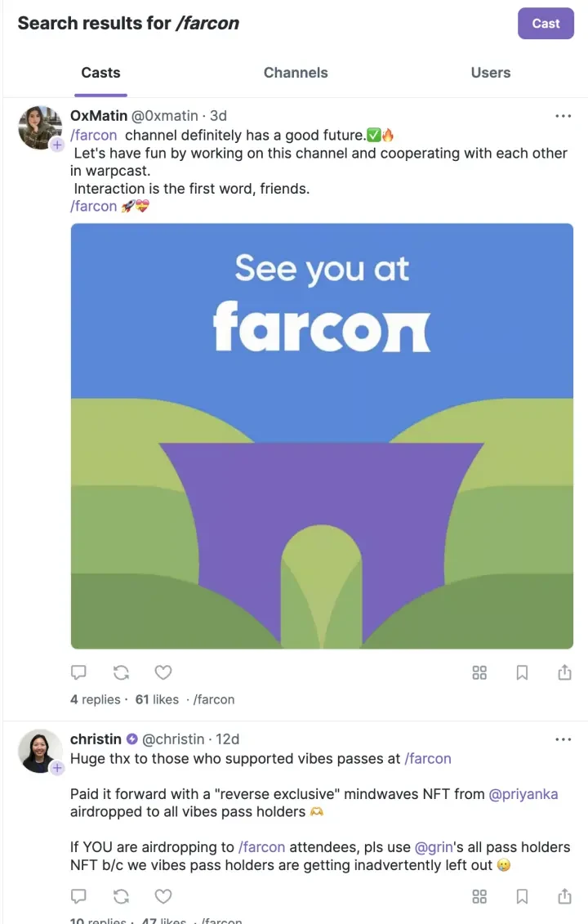Expand the plus badge on OxMatin's avatar
This screenshot has height=924, width=588.
(57, 145)
